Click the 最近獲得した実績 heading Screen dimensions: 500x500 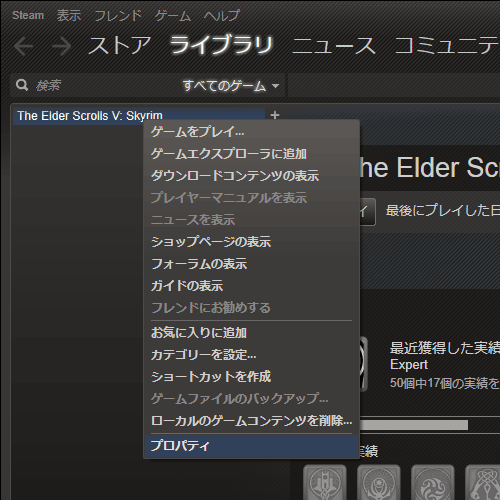[445, 348]
